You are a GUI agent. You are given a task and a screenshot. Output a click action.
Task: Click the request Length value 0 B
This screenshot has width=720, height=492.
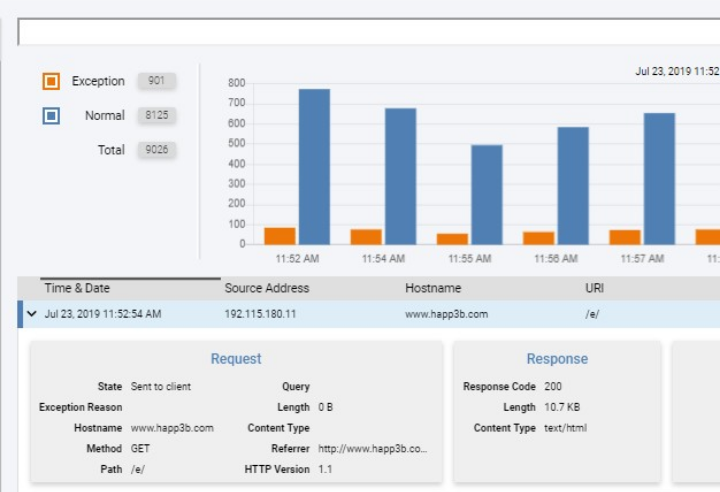coord(326,407)
